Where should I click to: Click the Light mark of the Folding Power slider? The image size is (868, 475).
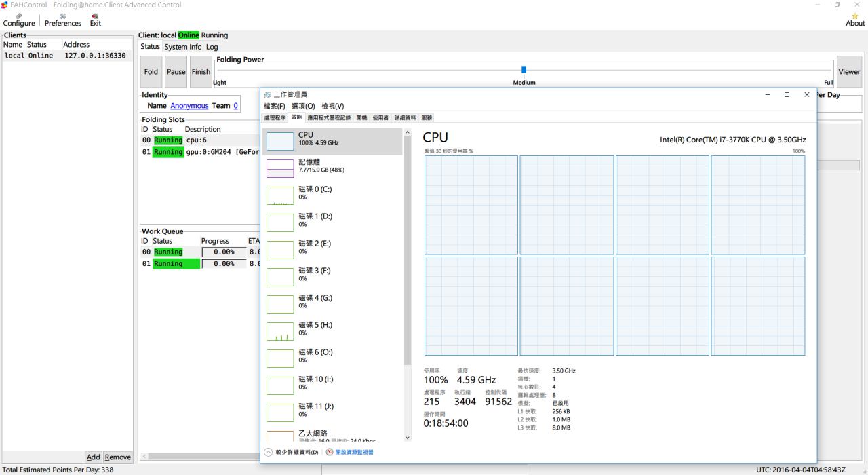point(220,82)
